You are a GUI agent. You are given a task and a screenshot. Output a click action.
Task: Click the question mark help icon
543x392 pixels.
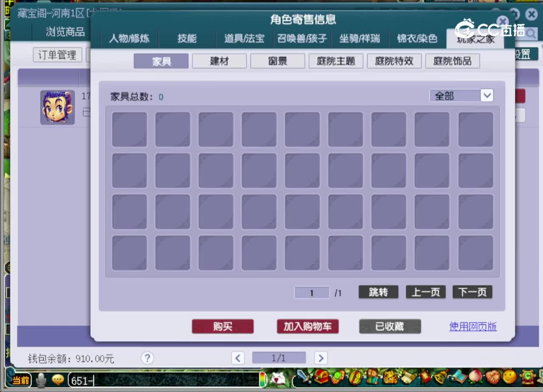[x=147, y=358]
